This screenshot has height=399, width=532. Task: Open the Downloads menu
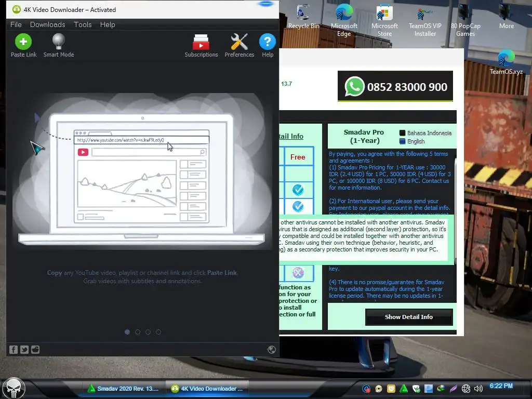tap(47, 24)
